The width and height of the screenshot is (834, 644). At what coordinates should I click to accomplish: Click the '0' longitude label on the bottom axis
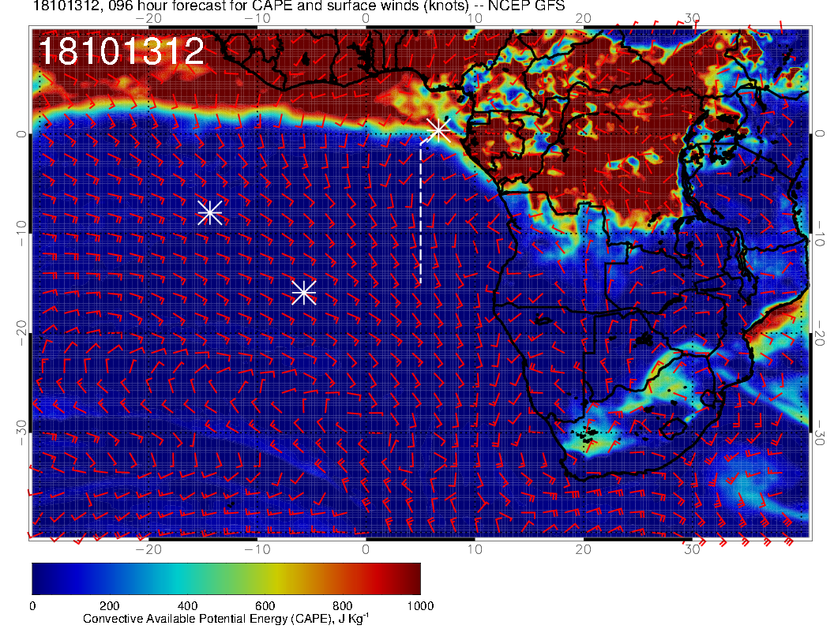tap(366, 549)
